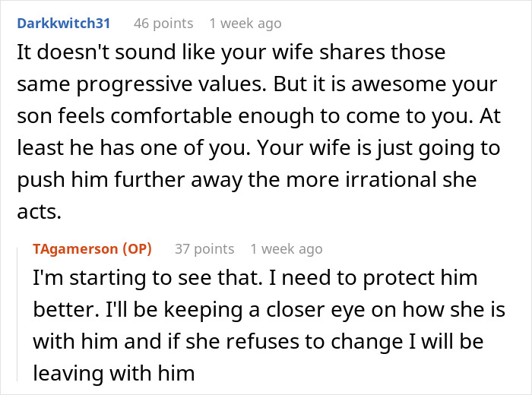Image resolution: width=532 pixels, height=395 pixels.
Task: Click the "37 points" score label
Action: tap(204, 249)
